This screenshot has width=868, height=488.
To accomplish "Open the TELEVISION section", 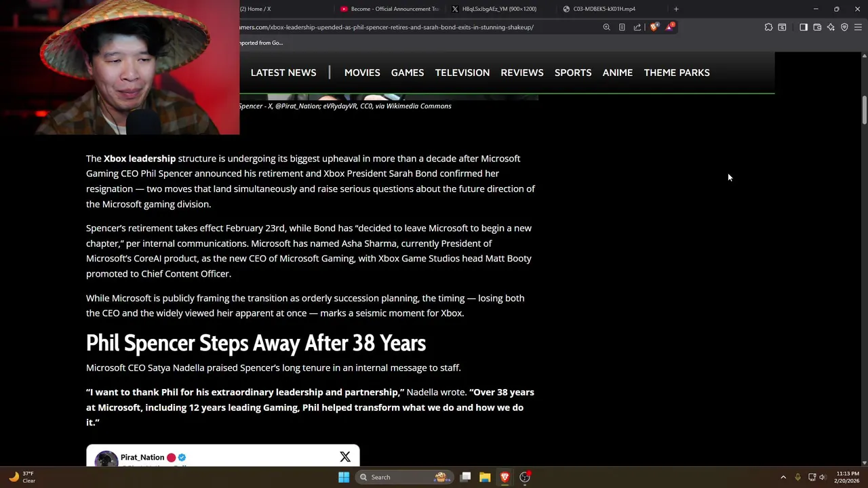I will tap(462, 73).
